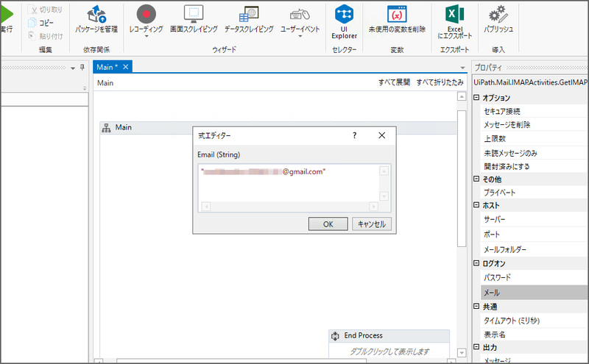Screen dimensions: 589x364
Task: Expand the ユーザーイベント dropdown arrow
Action: [300, 36]
